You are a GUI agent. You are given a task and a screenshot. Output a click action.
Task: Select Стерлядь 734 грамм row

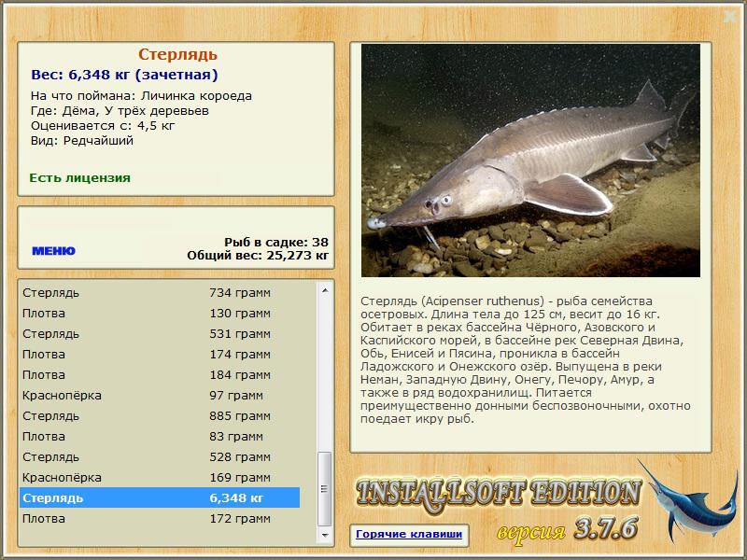coord(160,292)
